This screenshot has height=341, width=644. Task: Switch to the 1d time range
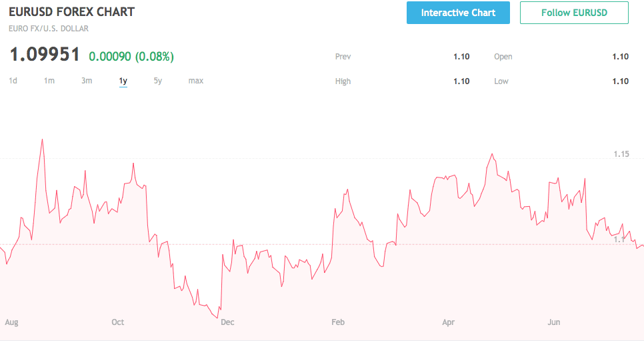13,81
